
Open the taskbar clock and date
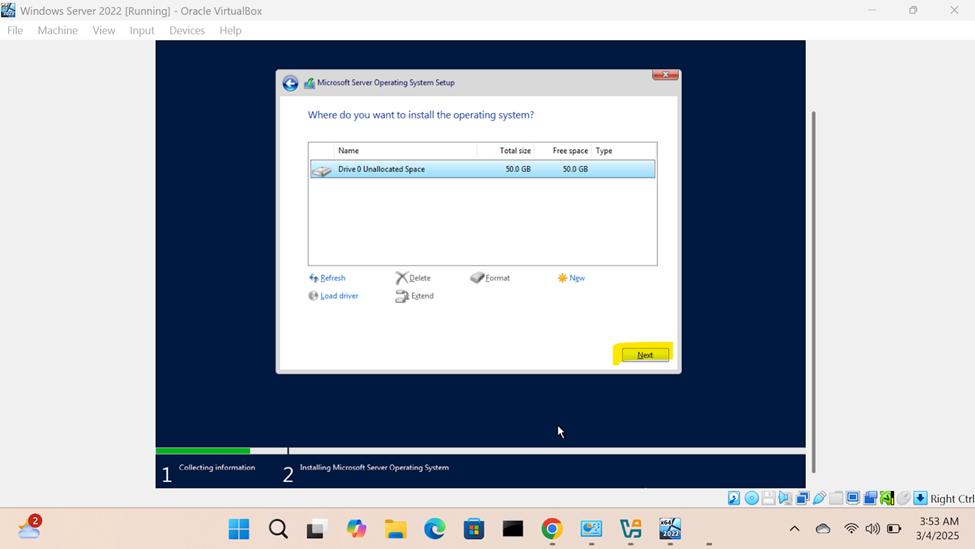point(938,528)
